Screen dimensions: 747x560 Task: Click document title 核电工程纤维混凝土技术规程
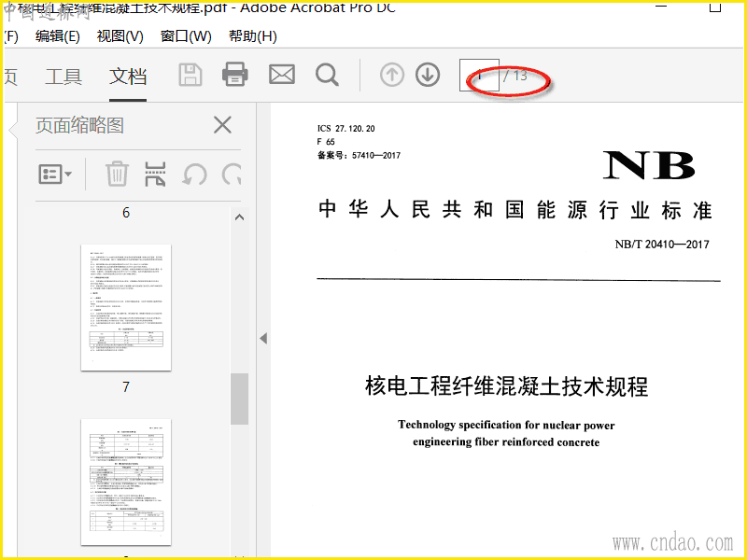tap(506, 386)
